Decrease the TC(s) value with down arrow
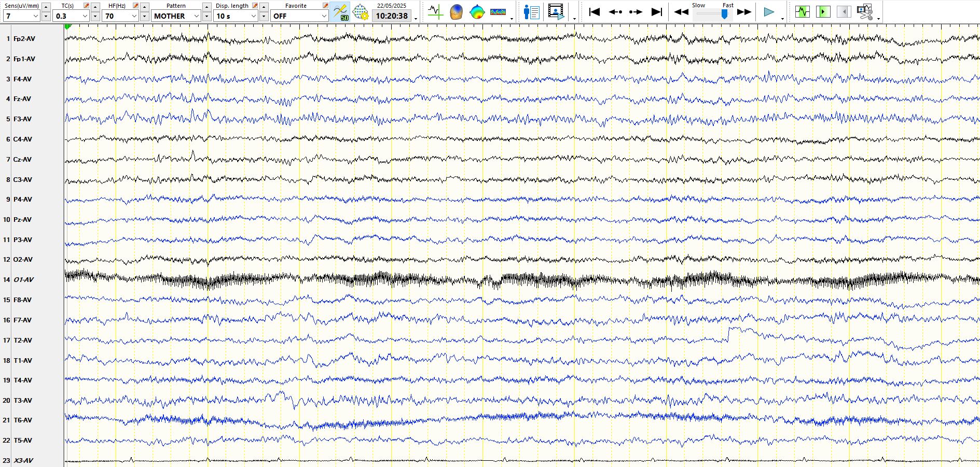 tap(95, 17)
